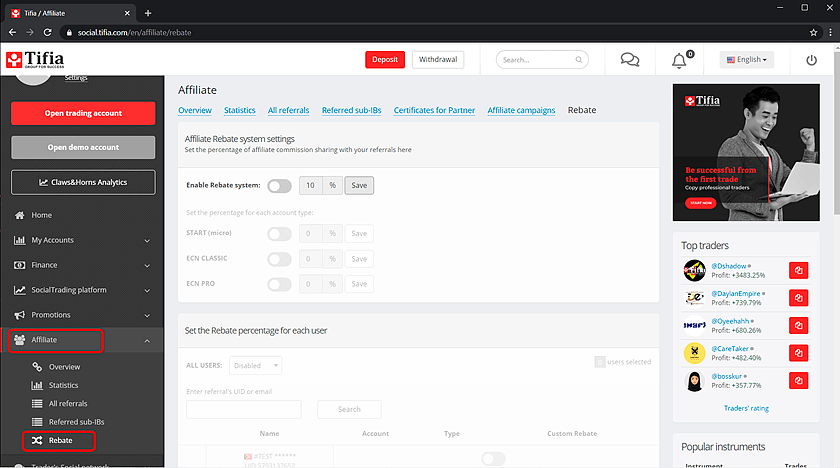This screenshot has height=468, width=840.
Task: Open the notifications bell
Action: pyautogui.click(x=679, y=61)
